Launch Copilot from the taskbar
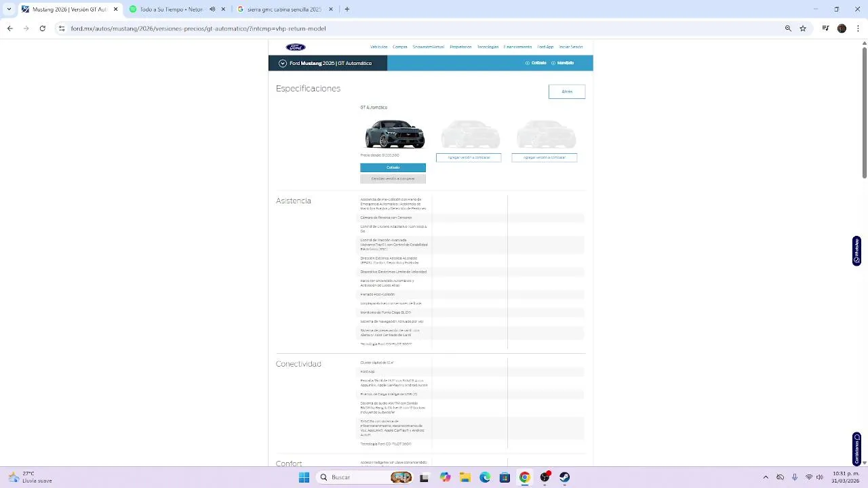This screenshot has height=488, width=868. [x=445, y=477]
